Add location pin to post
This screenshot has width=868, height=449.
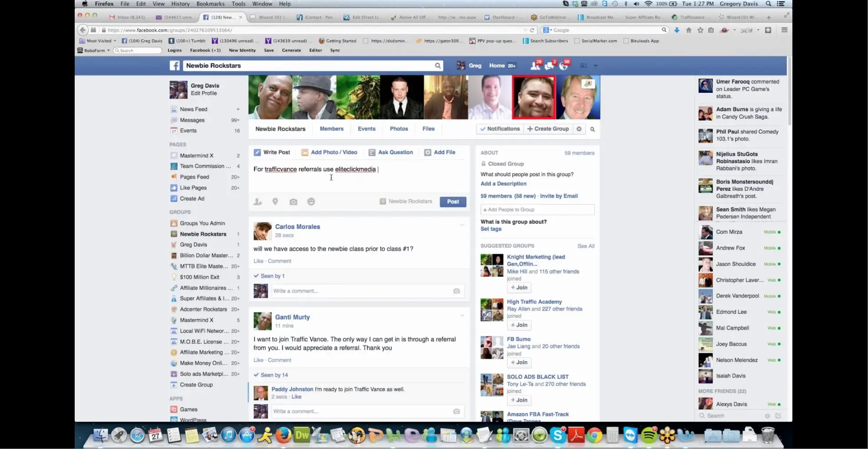pos(275,201)
